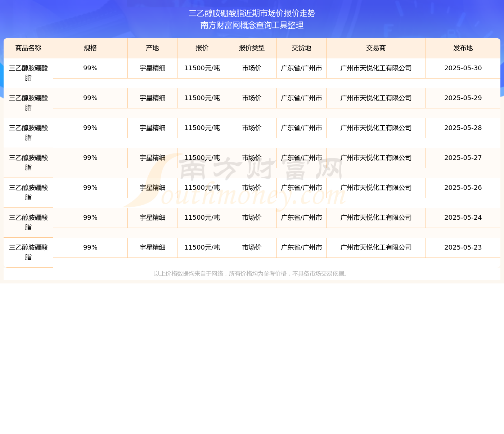Click 广州市天悦化工有限公司 in the 2025-05-29 row
Viewport: 504px width, 434px height.
click(x=376, y=98)
